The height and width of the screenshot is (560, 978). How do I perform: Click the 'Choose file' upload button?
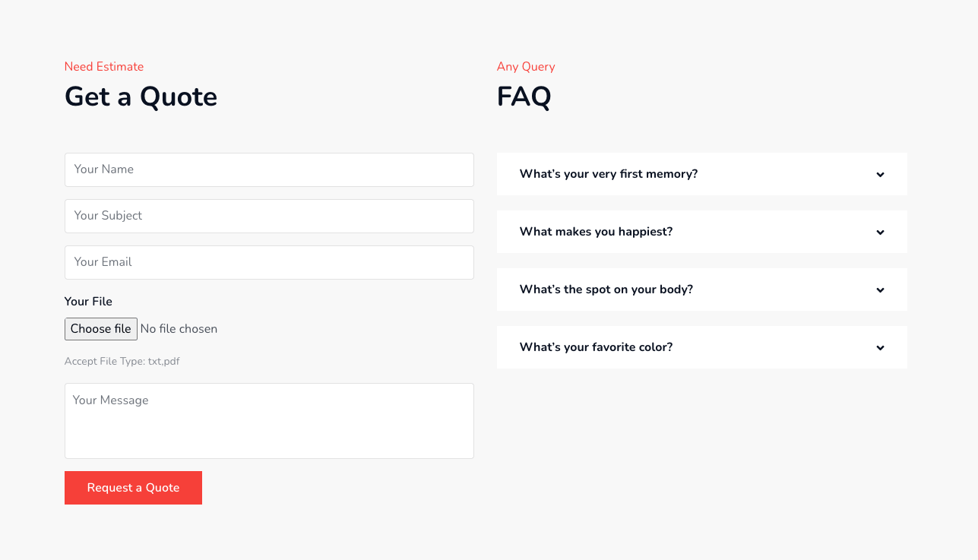pos(101,329)
